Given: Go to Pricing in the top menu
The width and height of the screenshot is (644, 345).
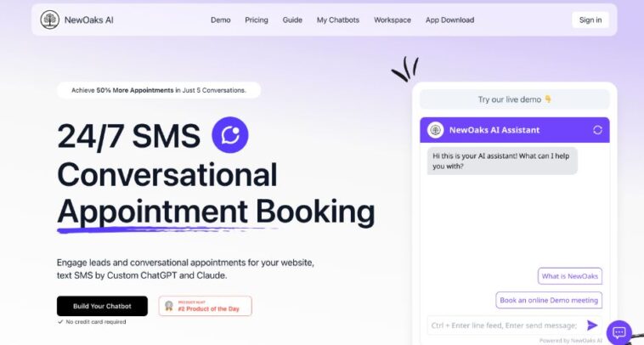Looking at the screenshot, I should [256, 20].
